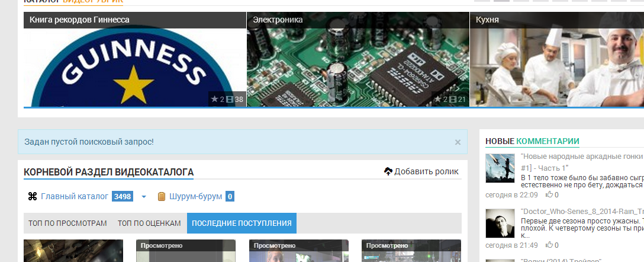Select the Последние поступления tab
The width and height of the screenshot is (644, 262).
[241, 223]
